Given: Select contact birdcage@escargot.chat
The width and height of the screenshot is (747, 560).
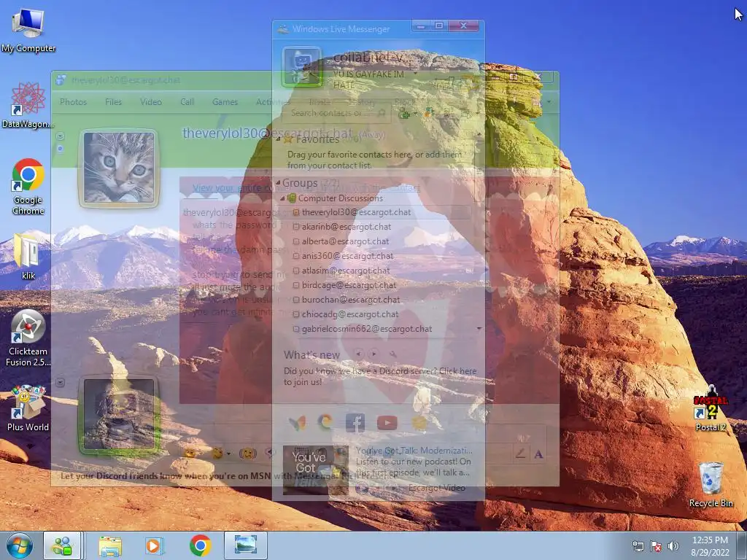Looking at the screenshot, I should (x=349, y=285).
